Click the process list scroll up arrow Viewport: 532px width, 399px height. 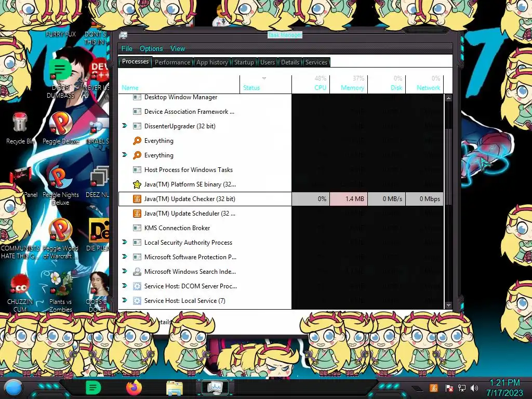tap(448, 98)
